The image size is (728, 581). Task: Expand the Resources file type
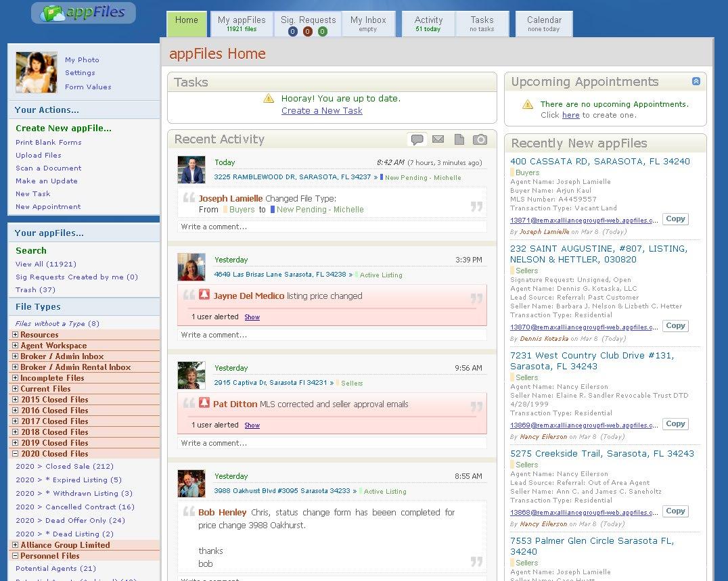[x=15, y=335]
